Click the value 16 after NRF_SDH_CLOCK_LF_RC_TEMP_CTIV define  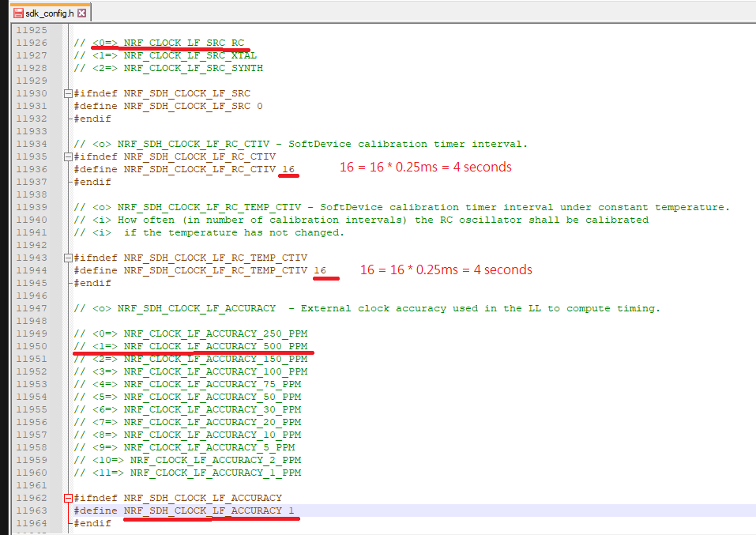[320, 270]
